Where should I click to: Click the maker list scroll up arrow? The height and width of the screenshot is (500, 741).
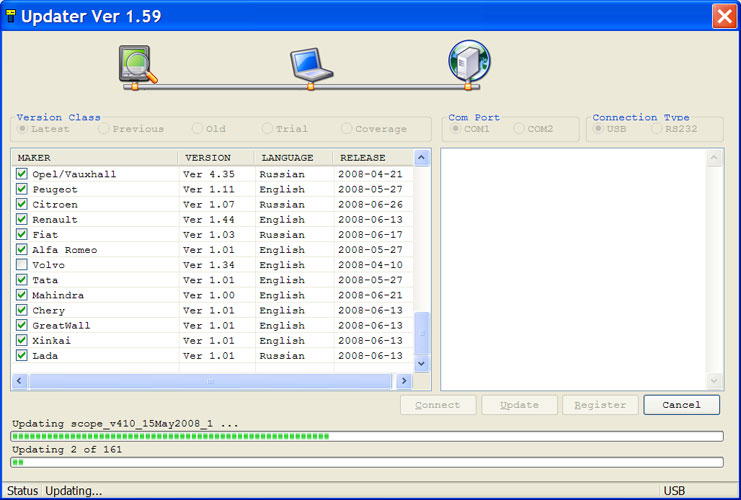click(422, 158)
